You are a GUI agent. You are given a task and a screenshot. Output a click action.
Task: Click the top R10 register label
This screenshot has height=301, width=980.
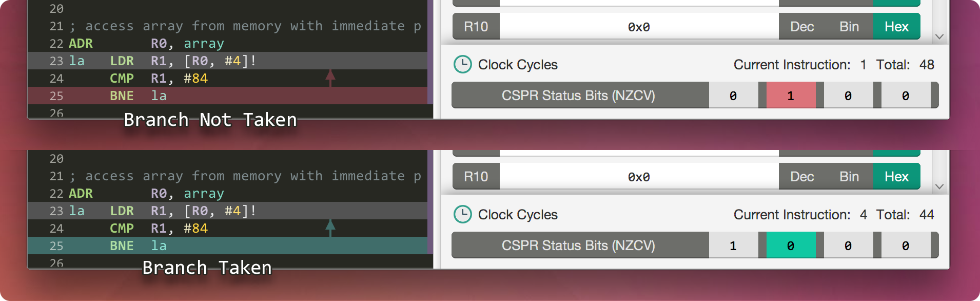pos(476,27)
